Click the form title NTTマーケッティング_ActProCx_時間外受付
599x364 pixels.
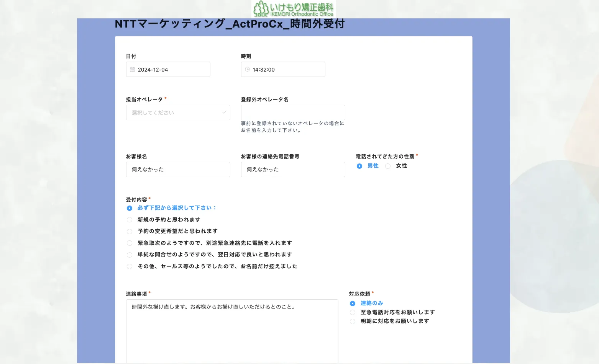(230, 24)
